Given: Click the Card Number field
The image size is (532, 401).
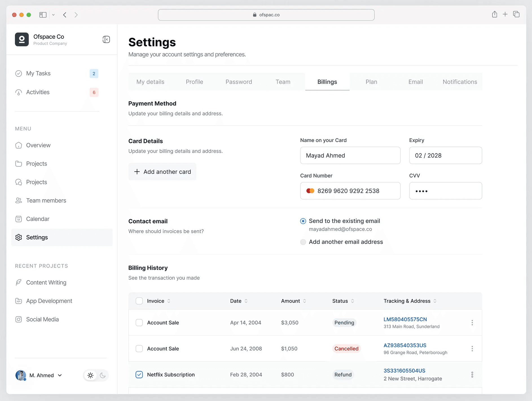Looking at the screenshot, I should (x=350, y=191).
